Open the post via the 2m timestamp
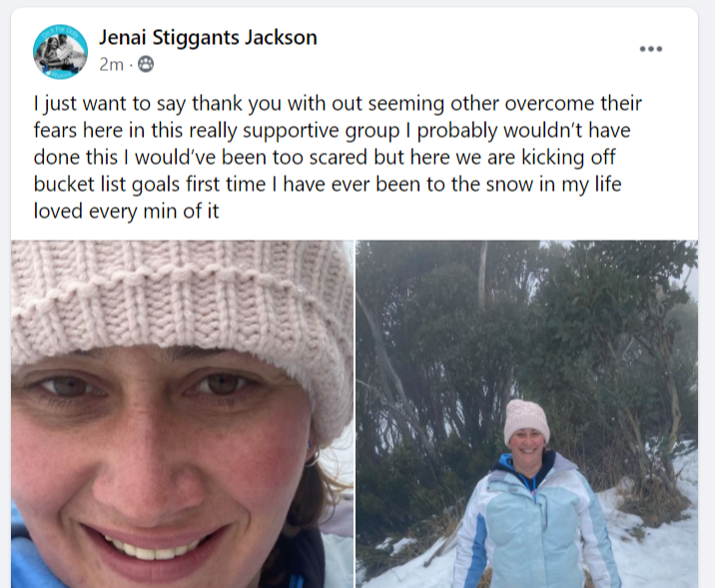The height and width of the screenshot is (588, 715). (111, 65)
